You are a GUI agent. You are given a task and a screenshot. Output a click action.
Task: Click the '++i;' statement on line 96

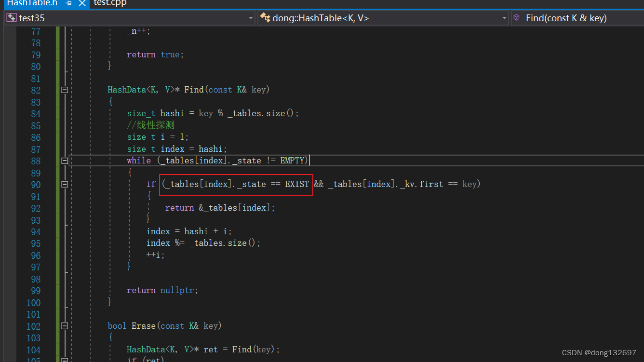tap(156, 255)
